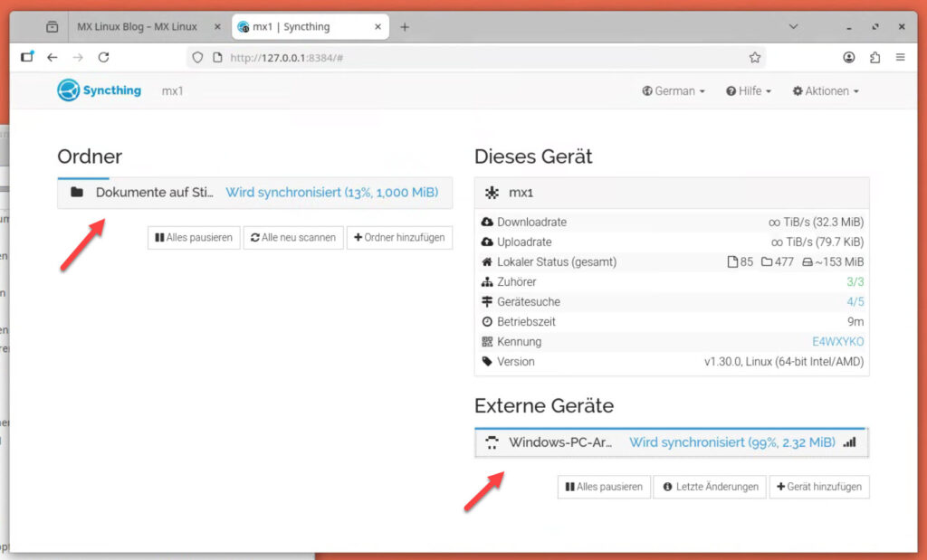927x560 pixels.
Task: Open the German language dropdown
Action: tap(673, 91)
